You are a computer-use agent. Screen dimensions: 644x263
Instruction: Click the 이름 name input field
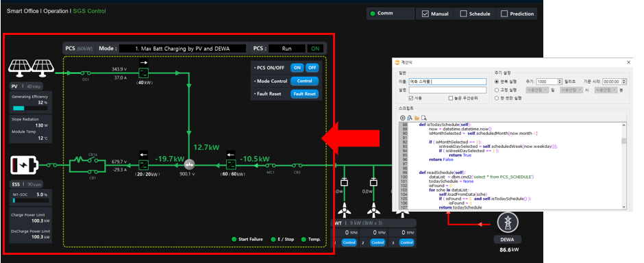click(x=447, y=82)
